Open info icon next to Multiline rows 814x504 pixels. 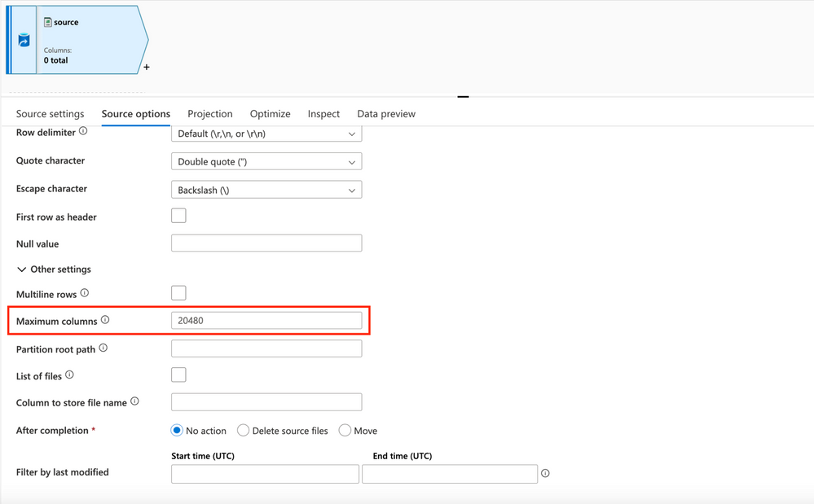[85, 293]
